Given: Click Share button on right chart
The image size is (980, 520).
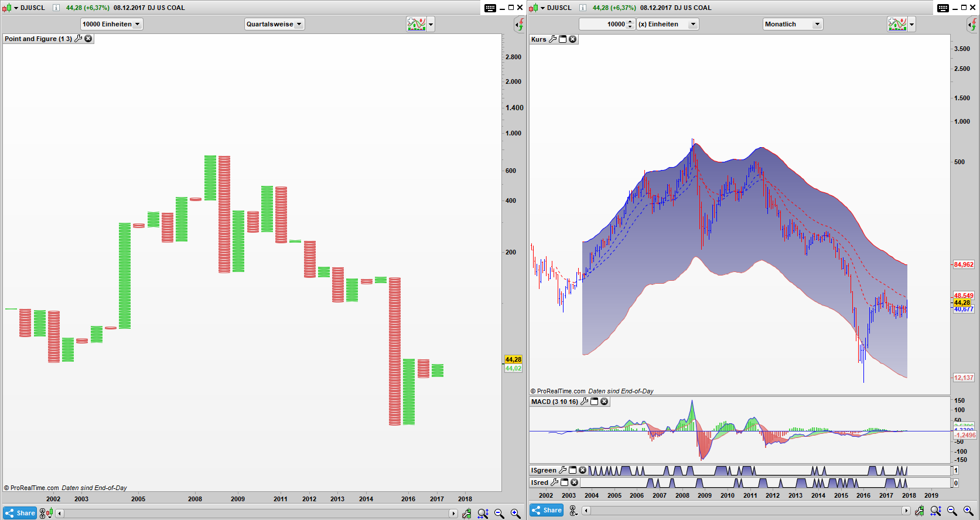Looking at the screenshot, I should point(547,510).
